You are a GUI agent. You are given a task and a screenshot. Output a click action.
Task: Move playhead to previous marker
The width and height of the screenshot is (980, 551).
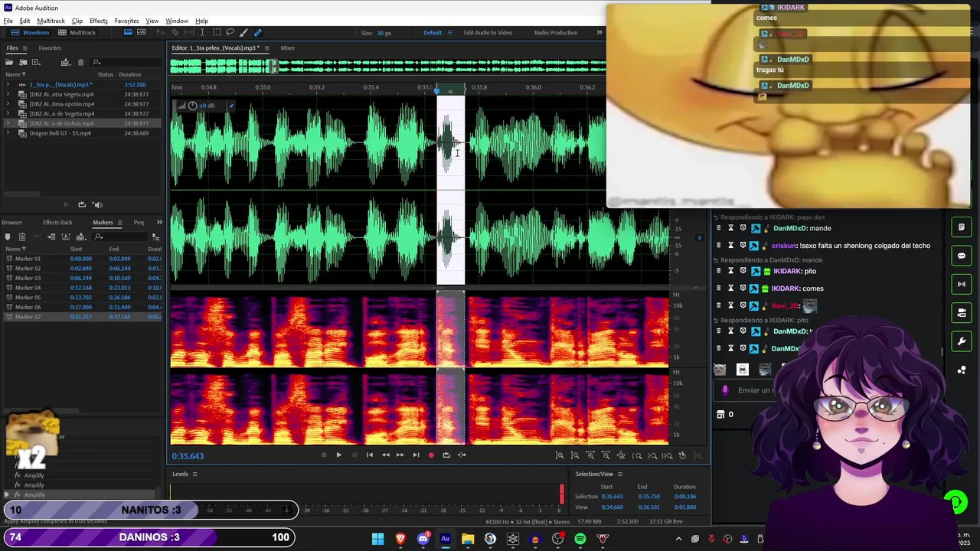[369, 455]
